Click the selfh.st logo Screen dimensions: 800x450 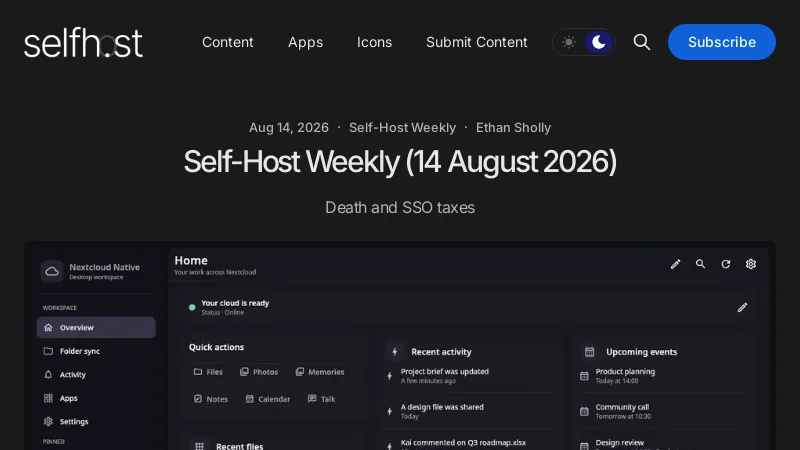(x=83, y=42)
